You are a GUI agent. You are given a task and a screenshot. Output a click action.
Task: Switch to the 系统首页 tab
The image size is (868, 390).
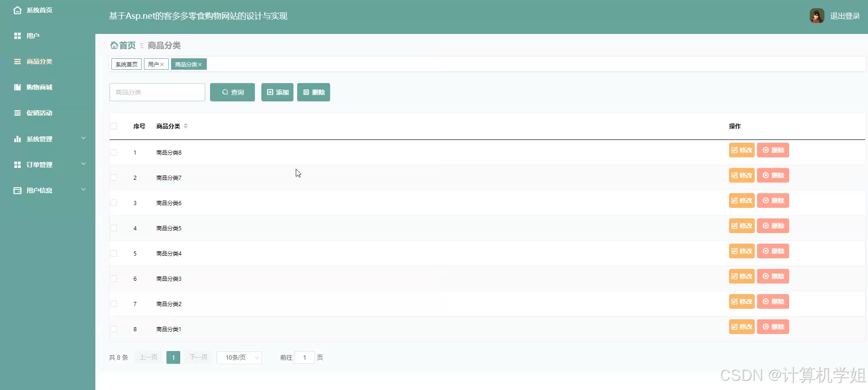pyautogui.click(x=127, y=64)
